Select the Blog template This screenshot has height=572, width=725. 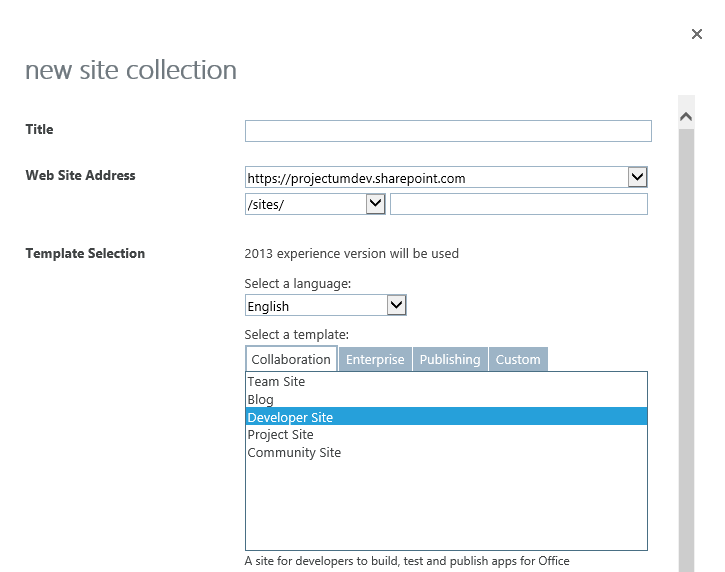(260, 400)
